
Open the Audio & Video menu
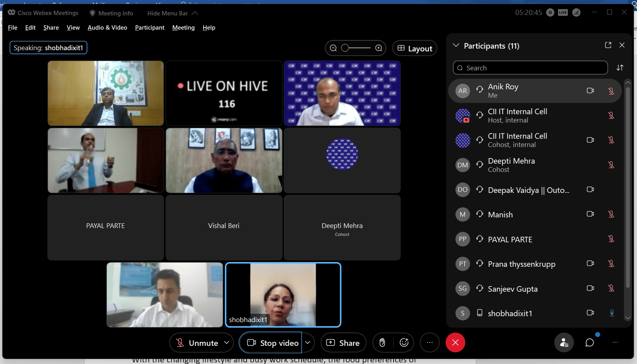[107, 28]
